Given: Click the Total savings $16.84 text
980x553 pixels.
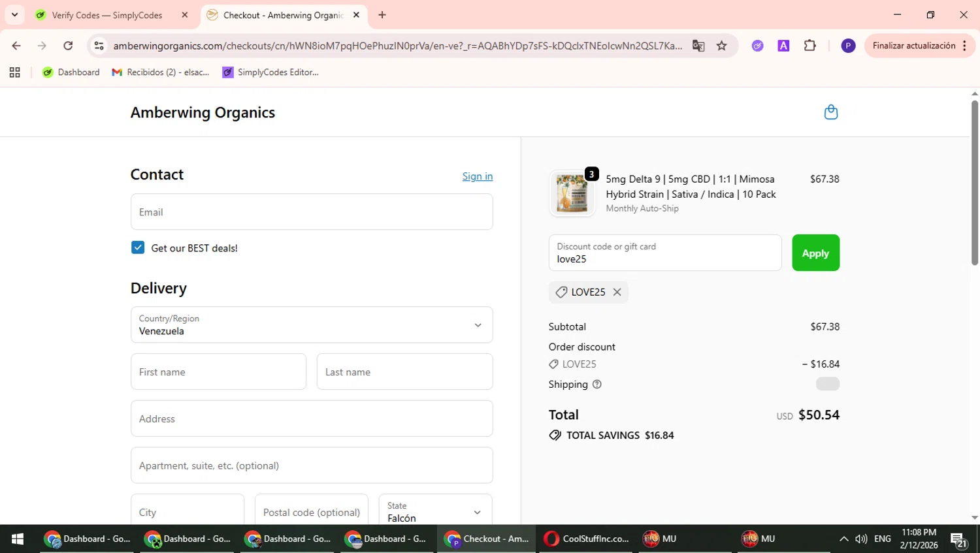Looking at the screenshot, I should 620,435.
